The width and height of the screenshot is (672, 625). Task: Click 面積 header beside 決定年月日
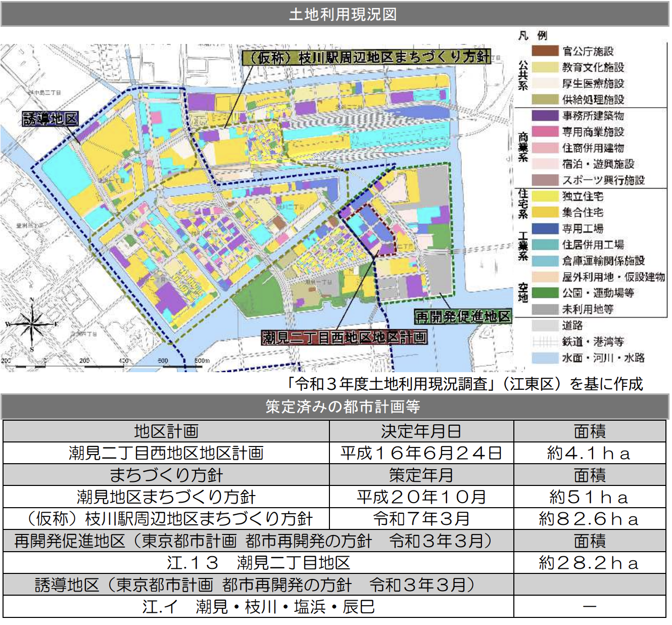pyautogui.click(x=590, y=431)
